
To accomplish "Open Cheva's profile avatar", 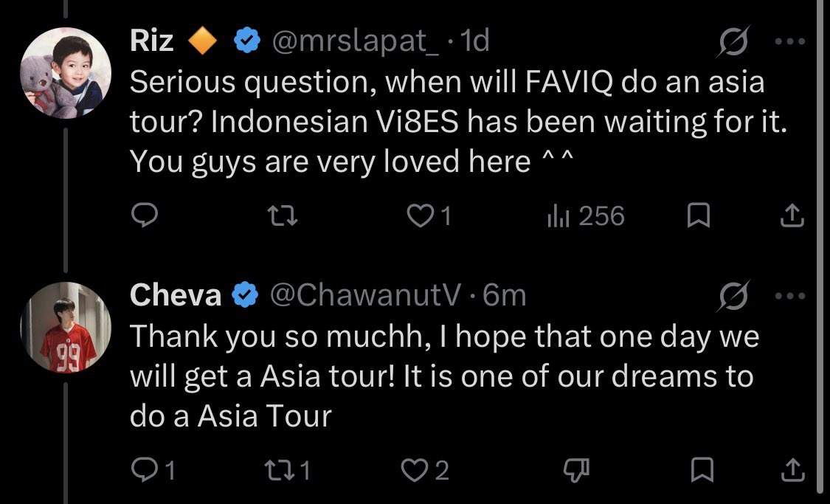I will (x=66, y=327).
